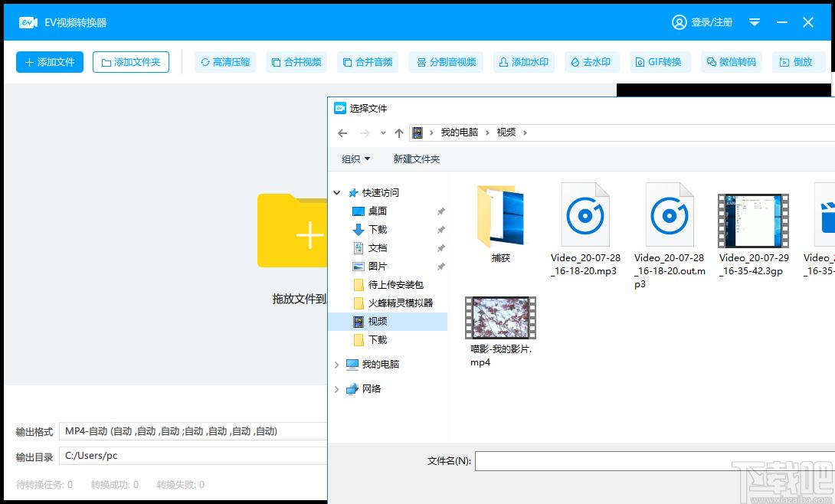The image size is (835, 504).
Task: Collapse the 快速访问 tree node
Action: coord(336,193)
